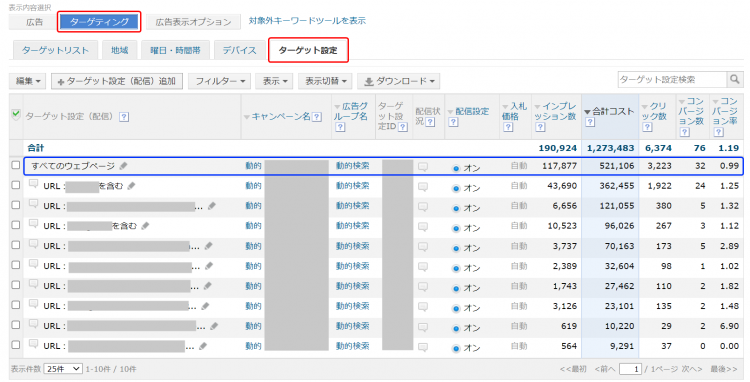This screenshot has width=750, height=382.
Task: Open help icon under クリック数 header
Action: point(647,127)
